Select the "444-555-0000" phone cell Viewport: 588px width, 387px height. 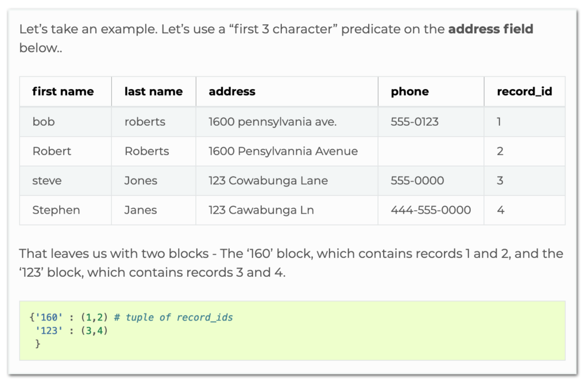[431, 210]
